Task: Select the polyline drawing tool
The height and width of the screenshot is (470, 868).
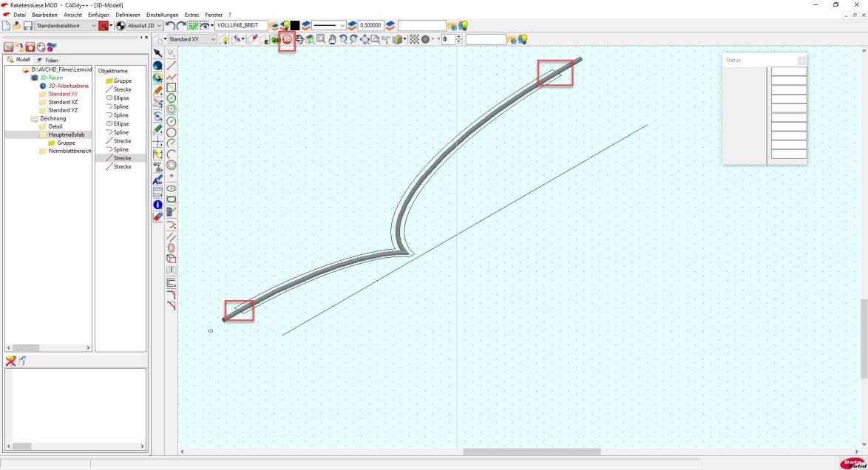Action: point(172,77)
